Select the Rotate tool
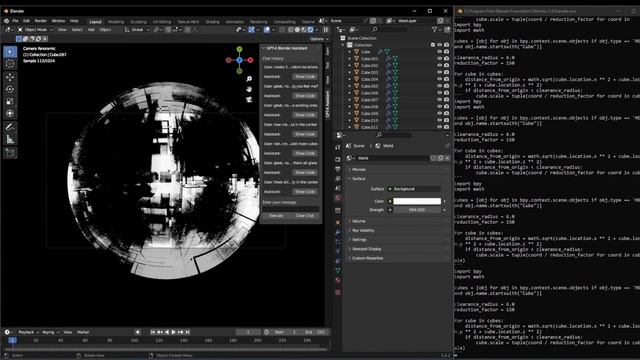This screenshot has height=360, width=640. click(x=10, y=89)
